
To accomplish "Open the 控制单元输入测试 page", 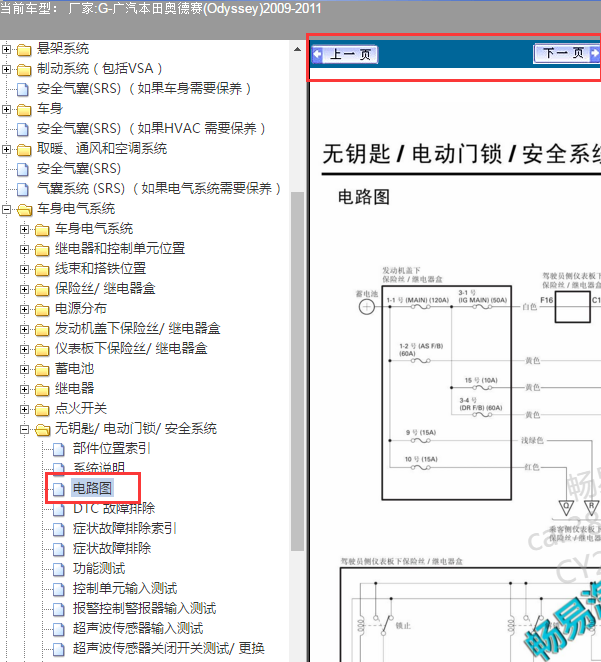I will (x=125, y=588).
